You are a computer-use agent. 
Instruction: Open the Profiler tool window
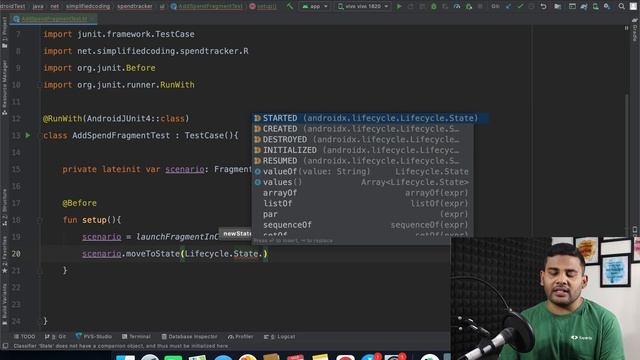(x=241, y=336)
